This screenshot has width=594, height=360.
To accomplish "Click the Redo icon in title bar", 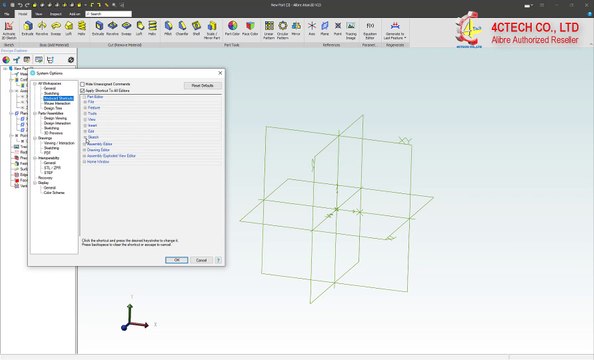I will (x=27, y=5).
